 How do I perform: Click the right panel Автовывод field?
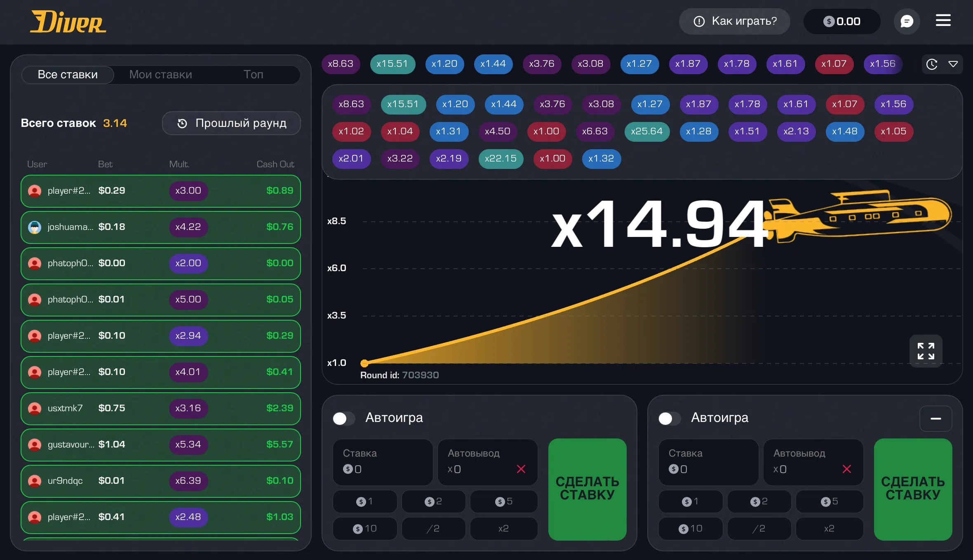[x=813, y=462]
